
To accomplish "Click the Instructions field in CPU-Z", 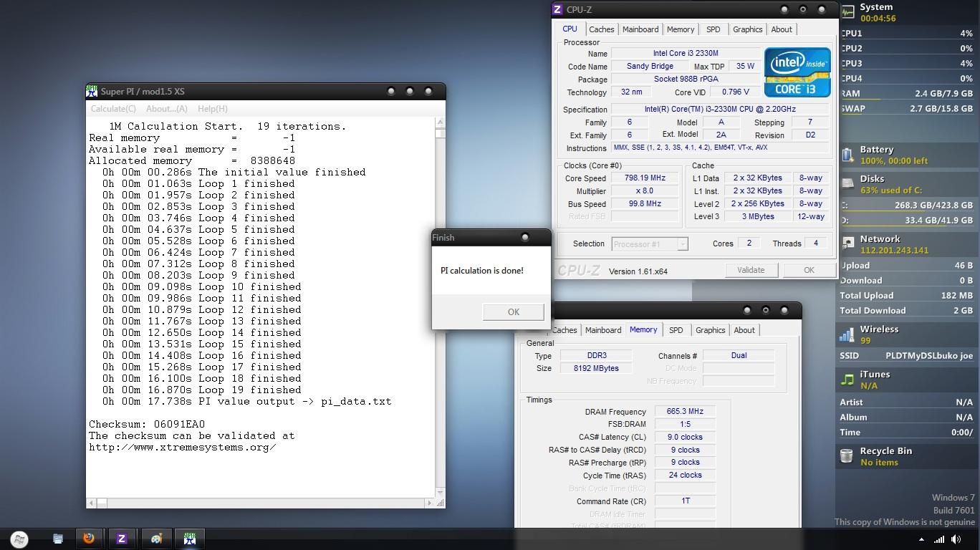I will [x=720, y=148].
